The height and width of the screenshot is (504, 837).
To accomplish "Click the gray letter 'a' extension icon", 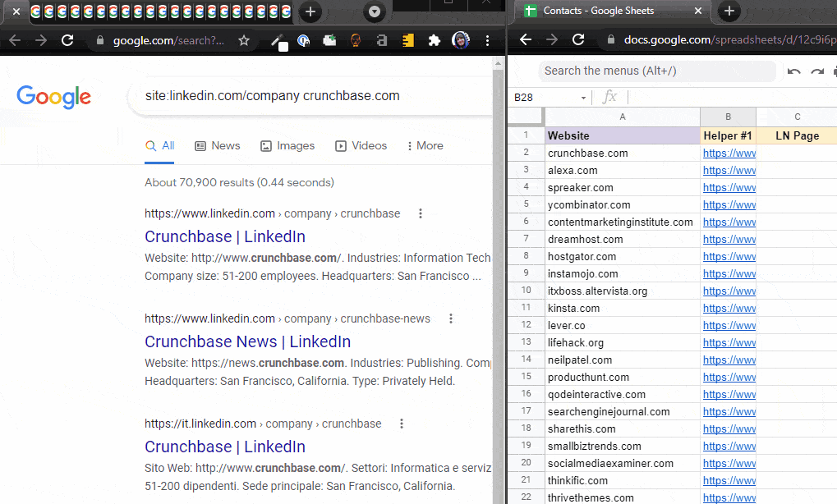I will click(382, 40).
